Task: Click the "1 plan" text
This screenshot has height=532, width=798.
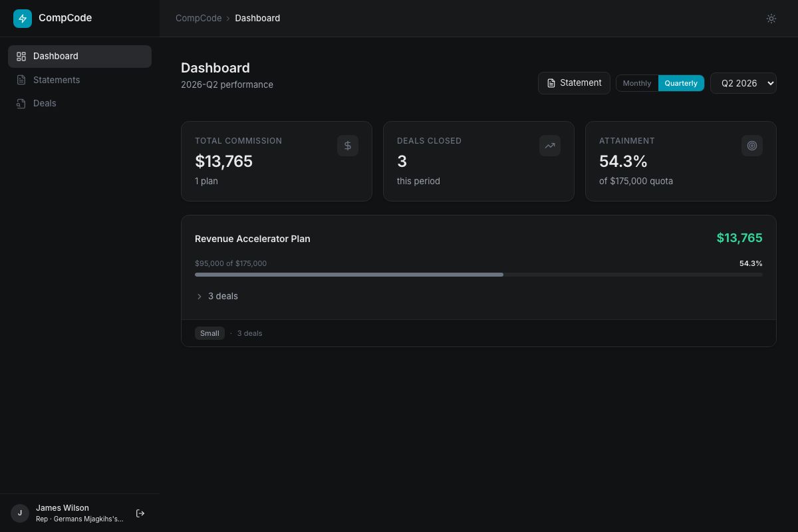Action: [x=206, y=181]
